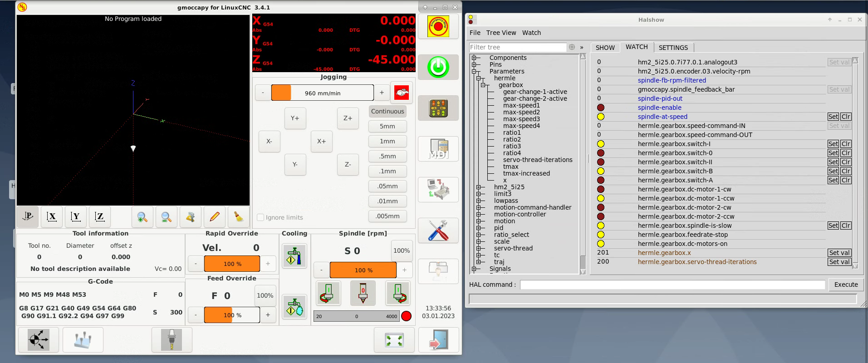Click the user tabs icon
Viewport: 868px width, 363px height.
point(438,271)
